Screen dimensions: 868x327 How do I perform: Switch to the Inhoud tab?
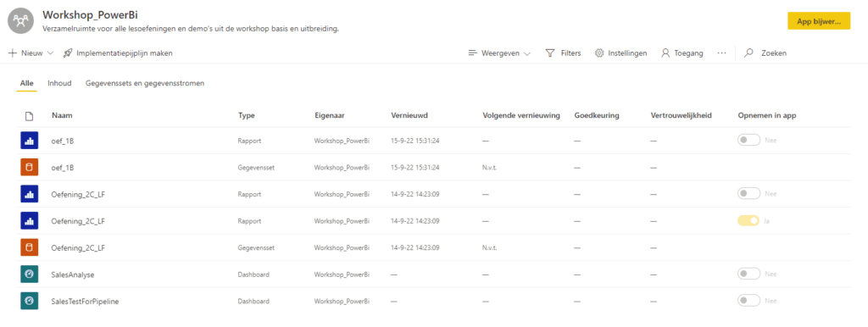pyautogui.click(x=59, y=83)
